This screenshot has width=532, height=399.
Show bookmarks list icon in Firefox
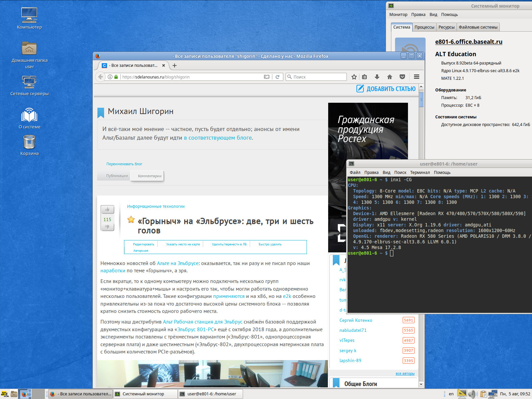[x=364, y=77]
